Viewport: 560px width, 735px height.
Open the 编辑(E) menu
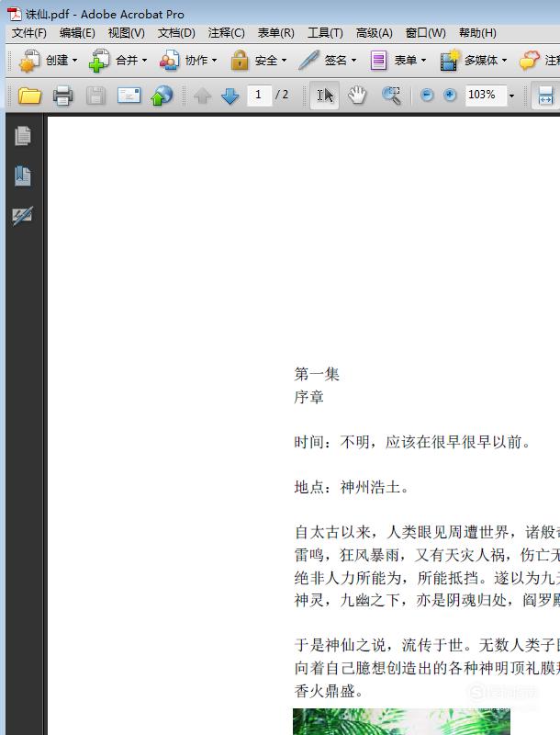pos(77,33)
